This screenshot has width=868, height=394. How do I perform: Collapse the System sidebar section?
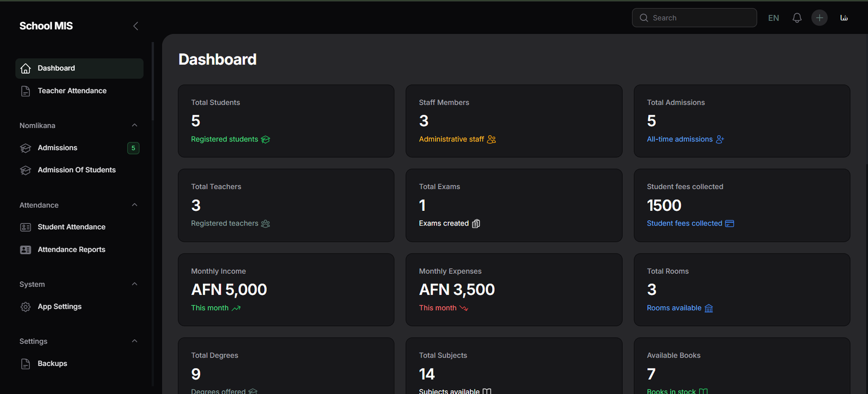[x=135, y=284]
